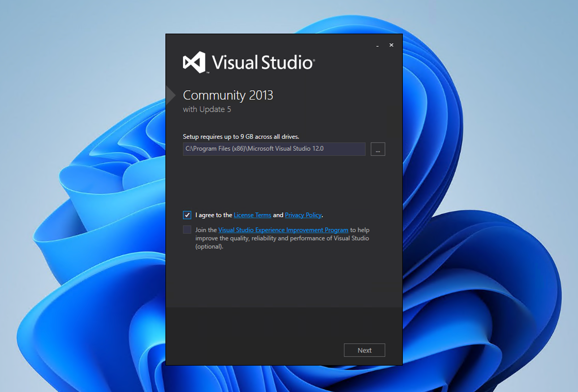This screenshot has width=578, height=392.
Task: Uncheck the license terms agreement checkbox
Action: click(x=187, y=215)
